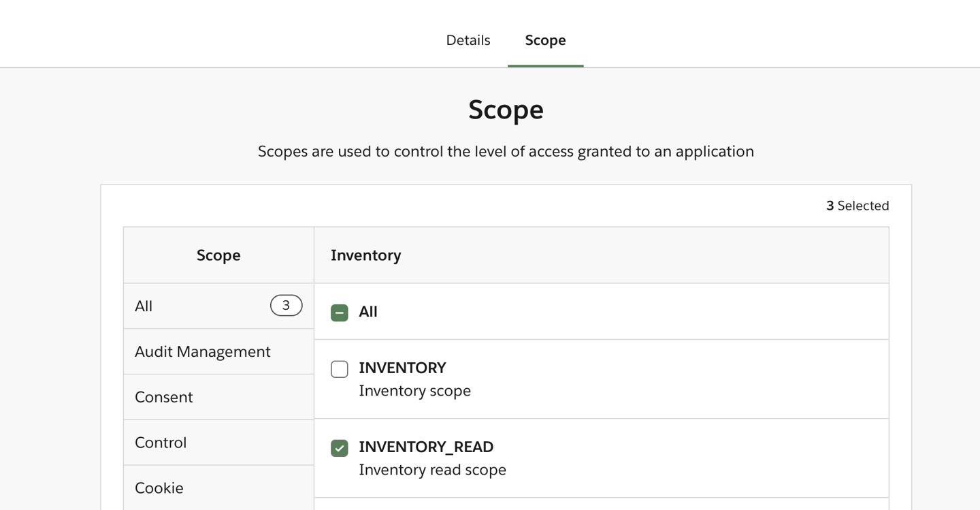Open the Consent scope category
The image size is (980, 510).
[x=218, y=397]
